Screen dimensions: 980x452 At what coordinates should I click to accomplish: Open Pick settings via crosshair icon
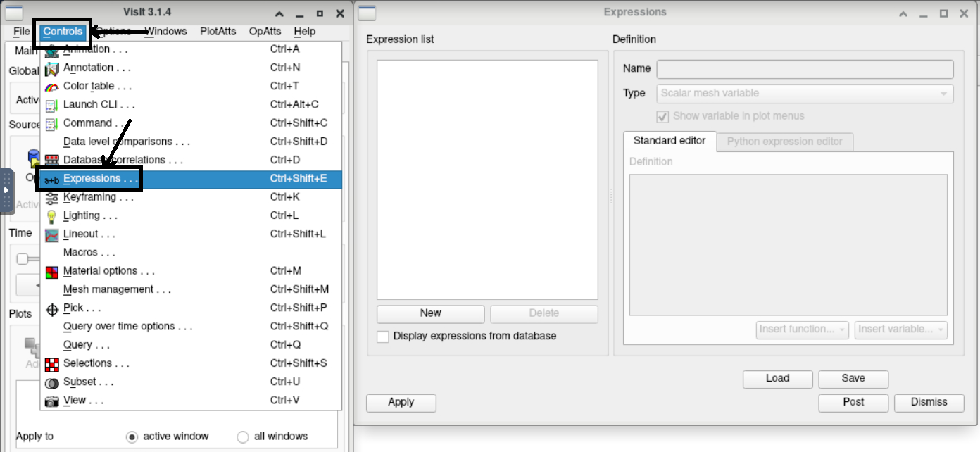52,308
